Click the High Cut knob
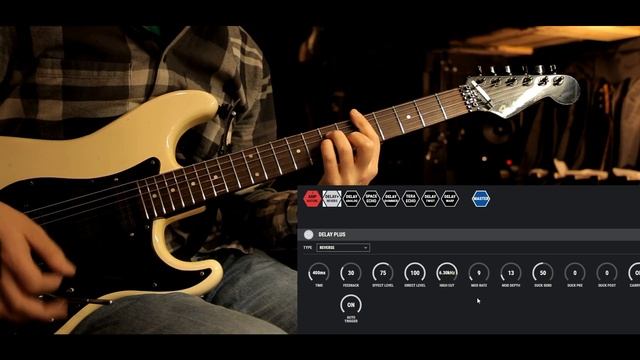The image size is (640, 360). tap(447, 273)
